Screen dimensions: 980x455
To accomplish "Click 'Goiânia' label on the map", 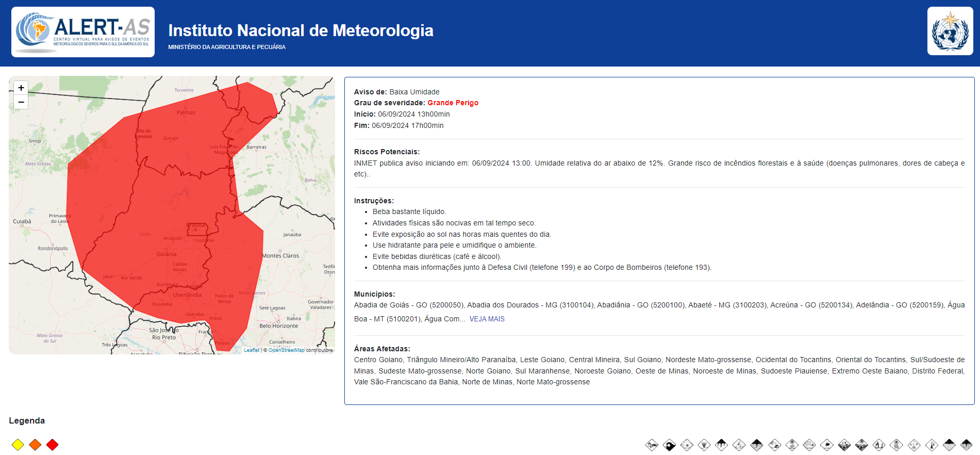I will pyautogui.click(x=167, y=254).
